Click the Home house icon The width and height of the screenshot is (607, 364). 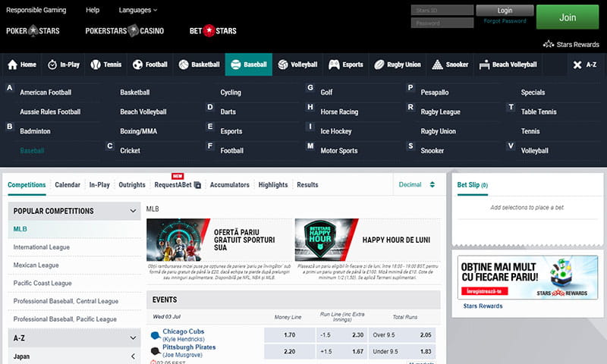pyautogui.click(x=12, y=64)
